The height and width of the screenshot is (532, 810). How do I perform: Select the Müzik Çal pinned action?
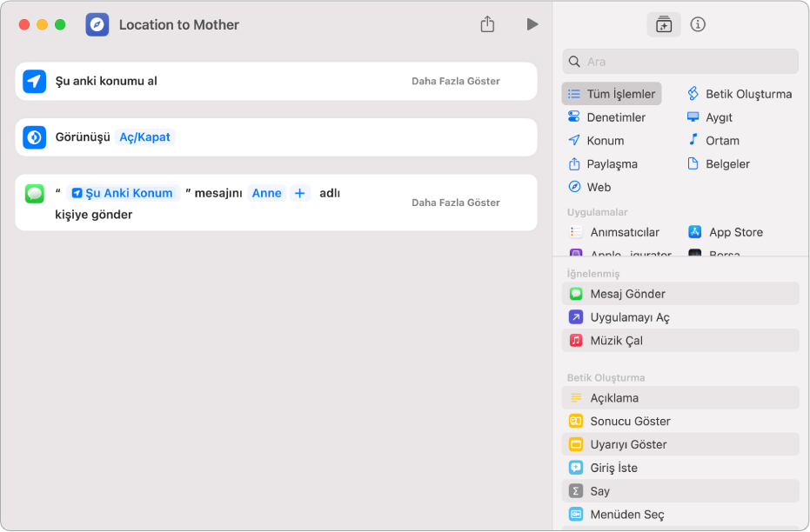[x=616, y=341]
